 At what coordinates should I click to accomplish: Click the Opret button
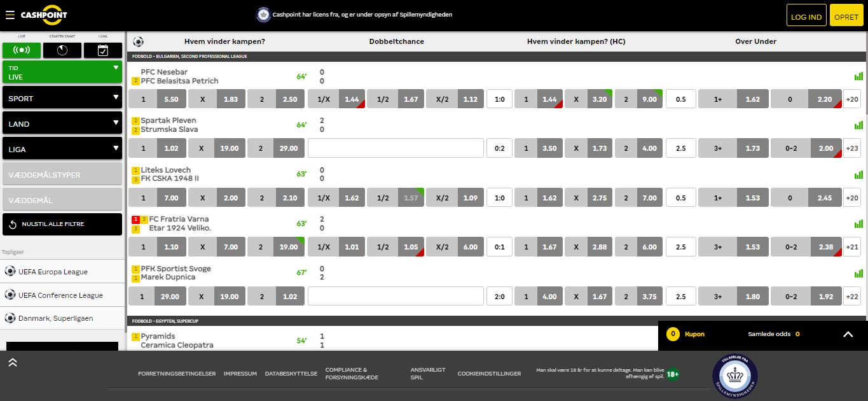pyautogui.click(x=846, y=17)
